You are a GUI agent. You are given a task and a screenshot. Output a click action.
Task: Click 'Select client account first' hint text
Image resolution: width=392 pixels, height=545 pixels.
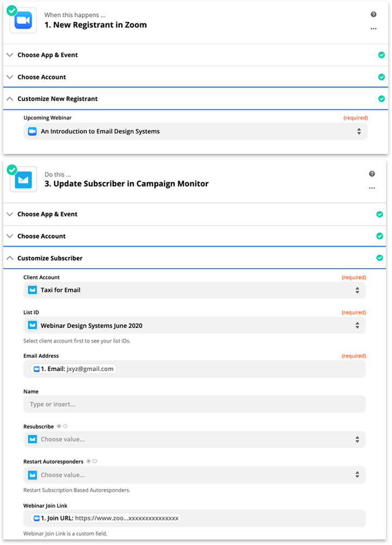(77, 341)
